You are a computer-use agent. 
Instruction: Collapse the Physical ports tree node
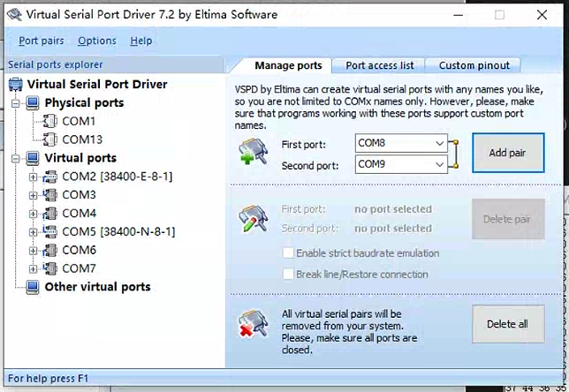coord(15,103)
